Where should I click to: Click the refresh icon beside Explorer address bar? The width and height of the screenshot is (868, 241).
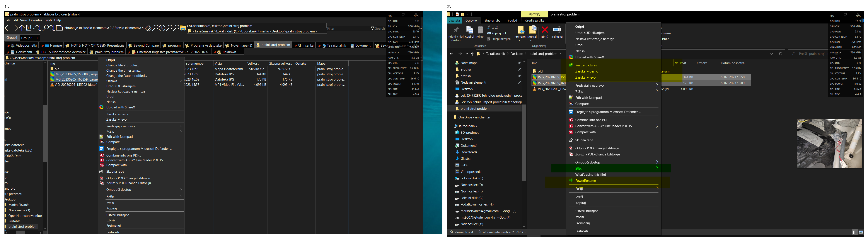(x=781, y=54)
